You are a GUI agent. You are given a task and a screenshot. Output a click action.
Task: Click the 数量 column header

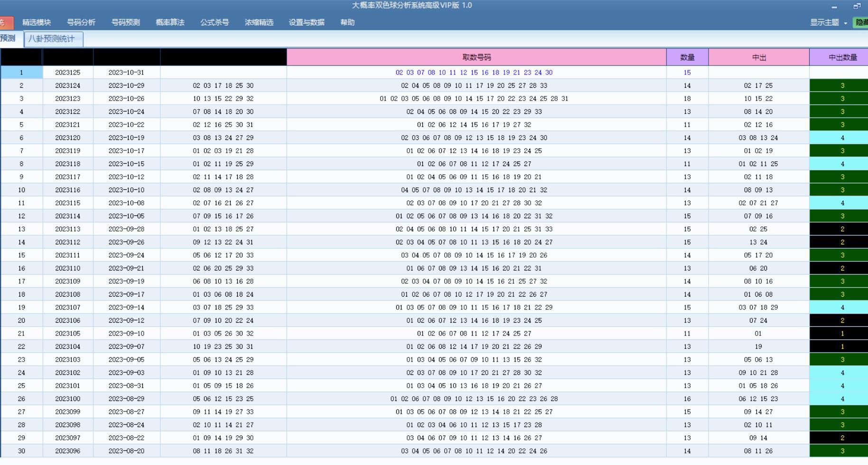(x=687, y=57)
